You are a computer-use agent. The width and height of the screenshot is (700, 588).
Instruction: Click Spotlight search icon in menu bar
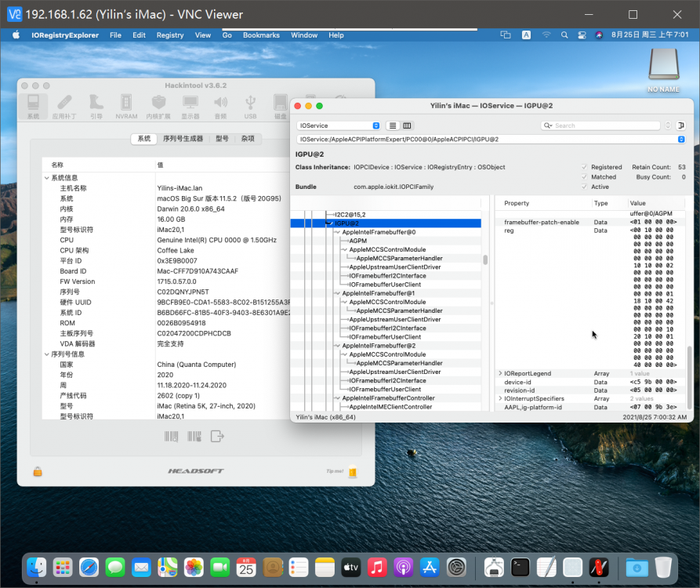point(564,34)
